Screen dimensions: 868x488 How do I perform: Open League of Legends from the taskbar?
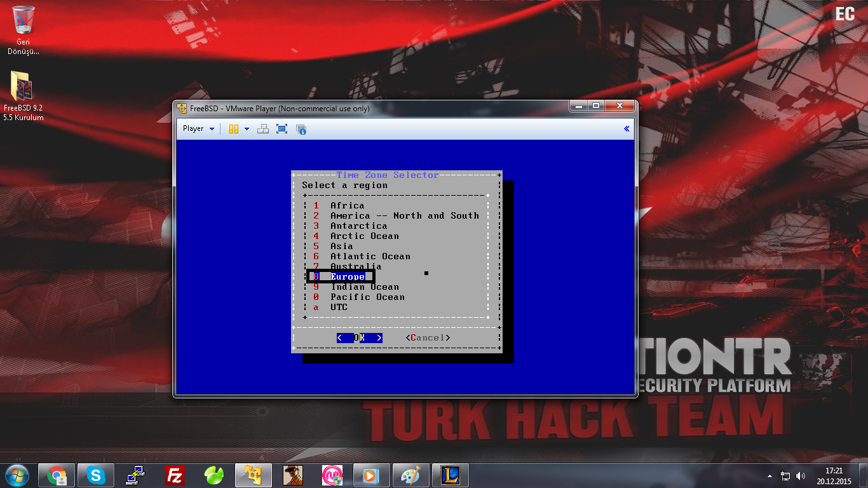tap(451, 475)
